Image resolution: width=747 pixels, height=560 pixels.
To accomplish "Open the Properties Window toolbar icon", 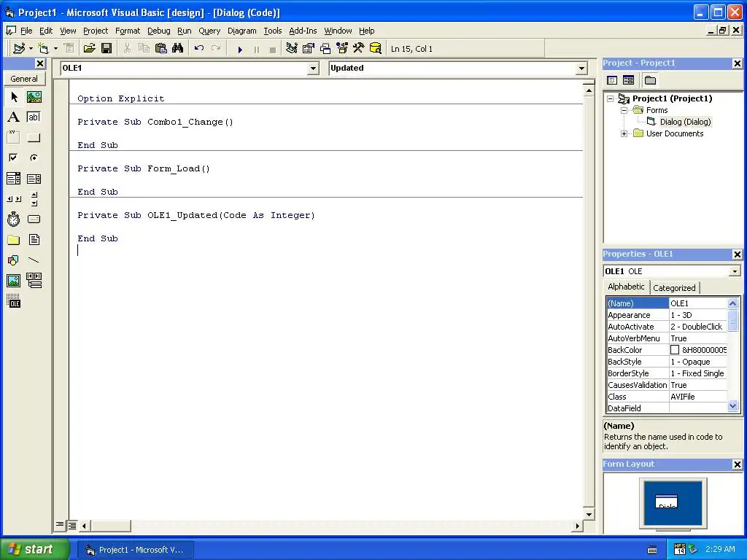I will 309,49.
